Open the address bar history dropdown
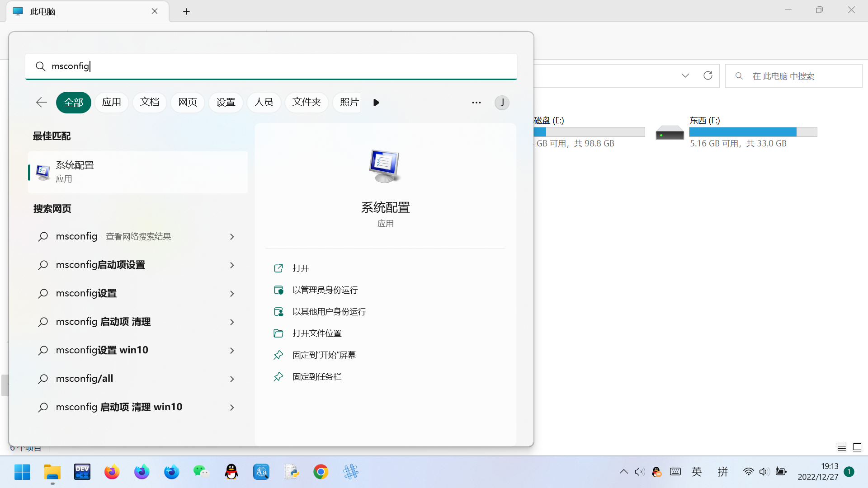The height and width of the screenshot is (488, 868). point(685,76)
